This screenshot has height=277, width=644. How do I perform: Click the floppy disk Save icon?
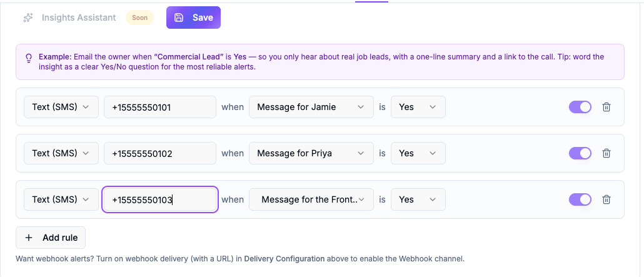179,18
